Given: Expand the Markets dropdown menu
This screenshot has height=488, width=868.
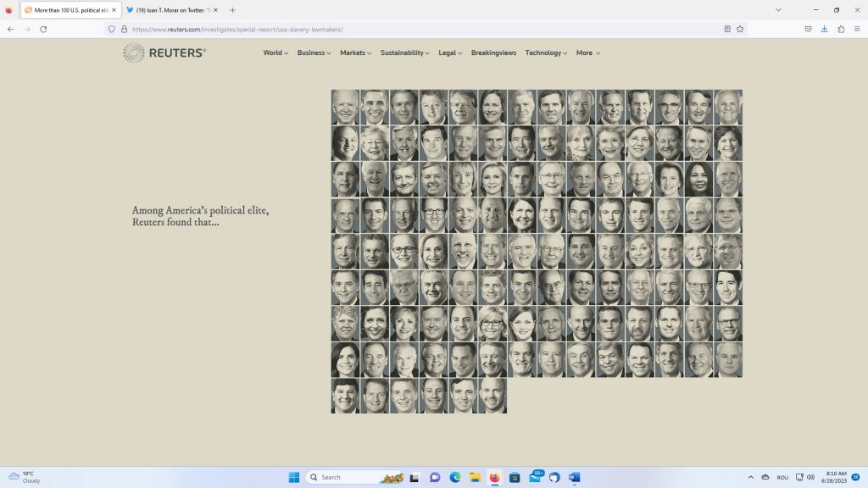Looking at the screenshot, I should pyautogui.click(x=355, y=53).
